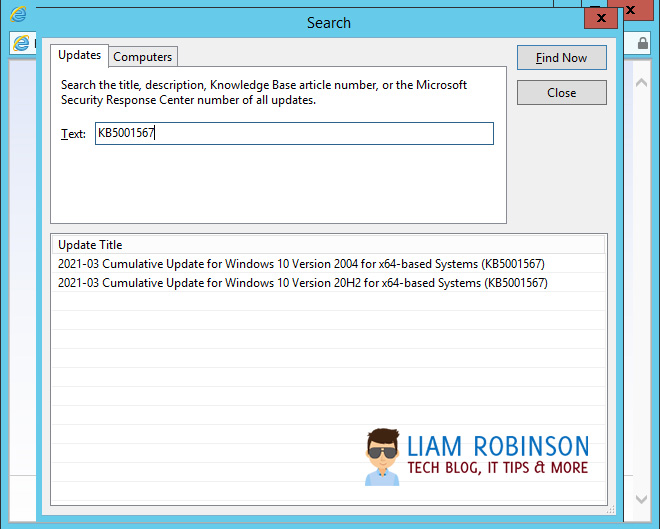Select the Windows 10 Version 2004 update row
660x529 pixels.
tap(328, 264)
